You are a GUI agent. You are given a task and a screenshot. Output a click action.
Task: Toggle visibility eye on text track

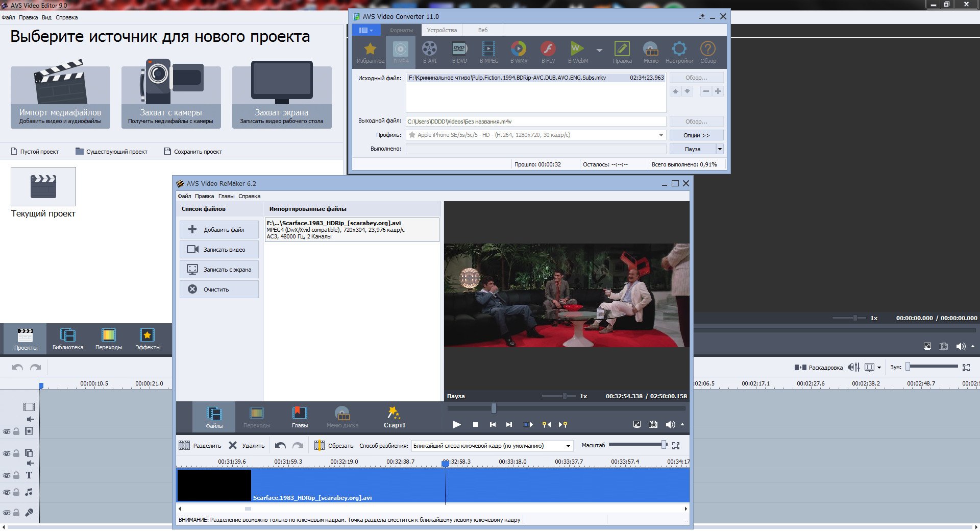[7, 475]
